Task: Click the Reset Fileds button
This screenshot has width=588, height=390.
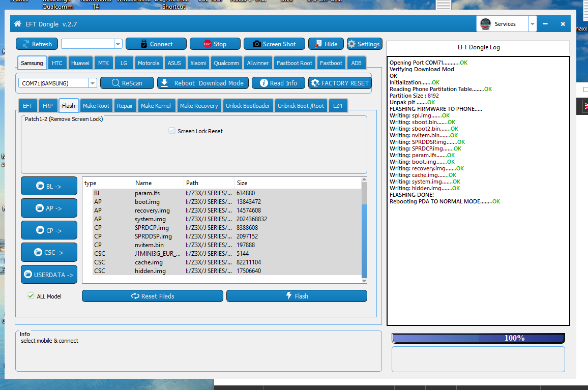Action: [152, 296]
